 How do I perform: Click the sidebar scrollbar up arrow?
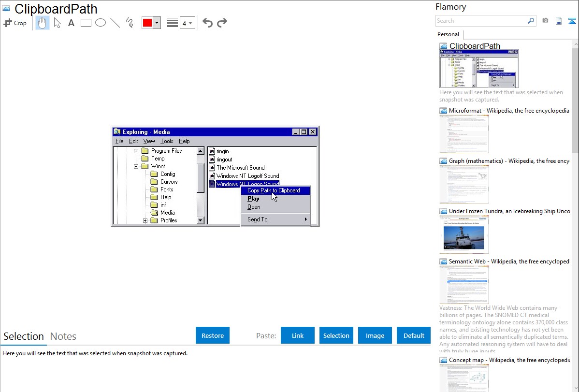click(576, 44)
